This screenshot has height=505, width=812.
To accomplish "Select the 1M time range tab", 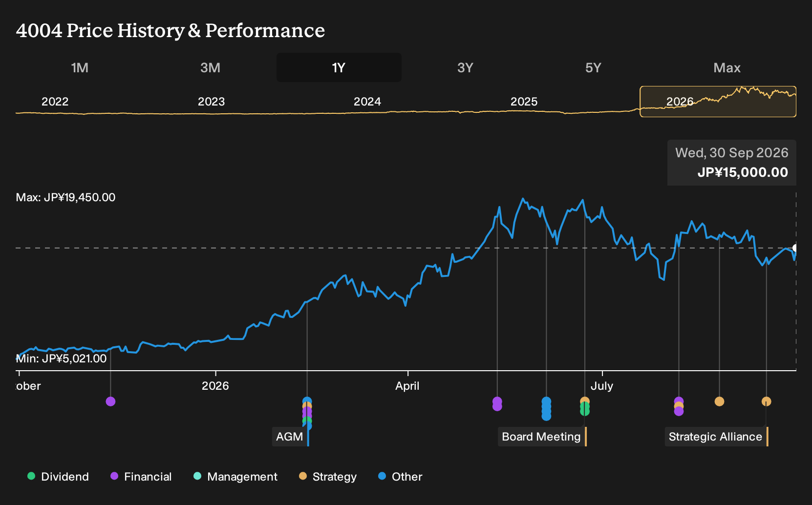I will 80,67.
